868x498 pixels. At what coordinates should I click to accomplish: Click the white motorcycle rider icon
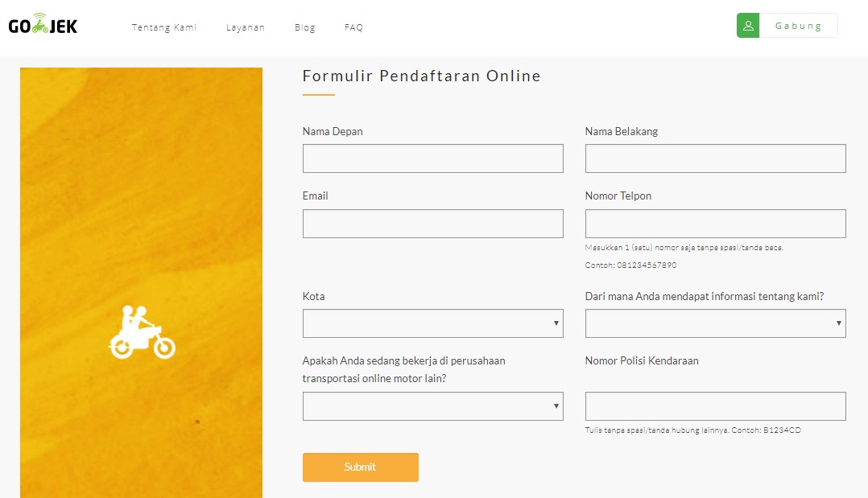(142, 331)
